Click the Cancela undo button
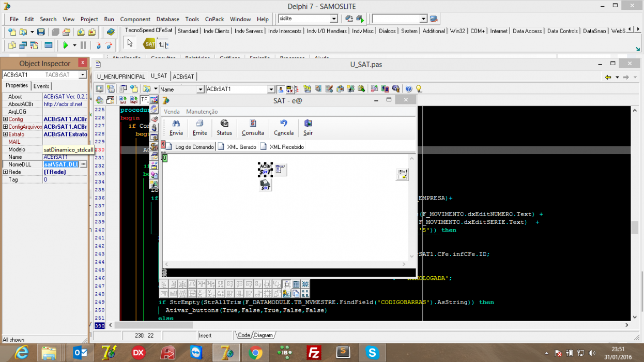The height and width of the screenshot is (362, 644). 283,127
